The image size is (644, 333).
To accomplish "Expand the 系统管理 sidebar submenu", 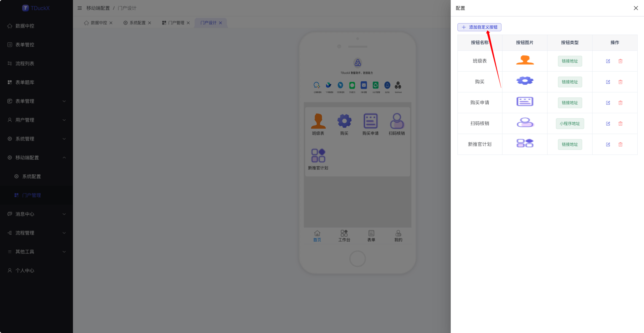I will (36, 139).
